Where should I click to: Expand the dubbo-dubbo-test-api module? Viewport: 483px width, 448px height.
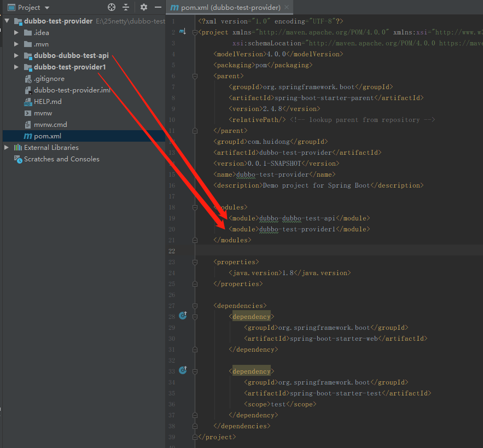(x=16, y=55)
